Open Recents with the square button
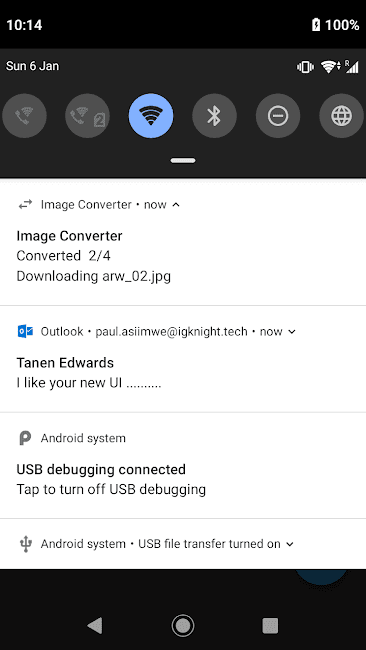Viewport: 366px width, 650px height. 270,625
